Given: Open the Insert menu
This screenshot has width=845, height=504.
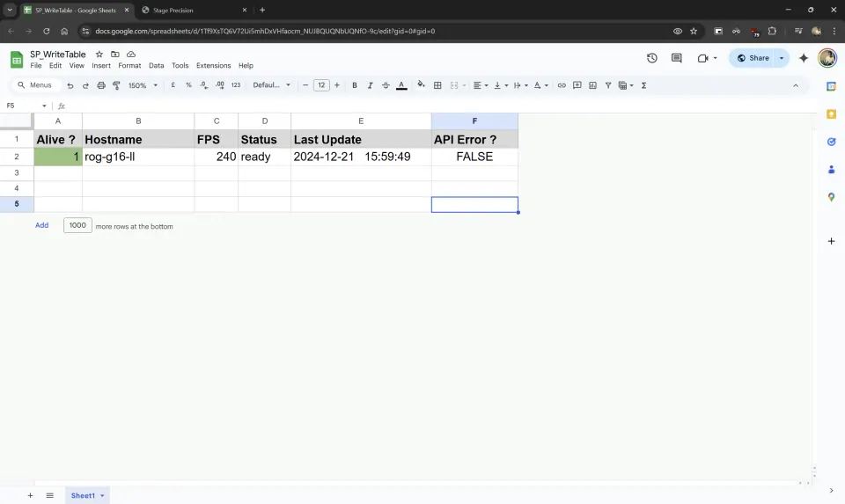Looking at the screenshot, I should click(x=100, y=66).
